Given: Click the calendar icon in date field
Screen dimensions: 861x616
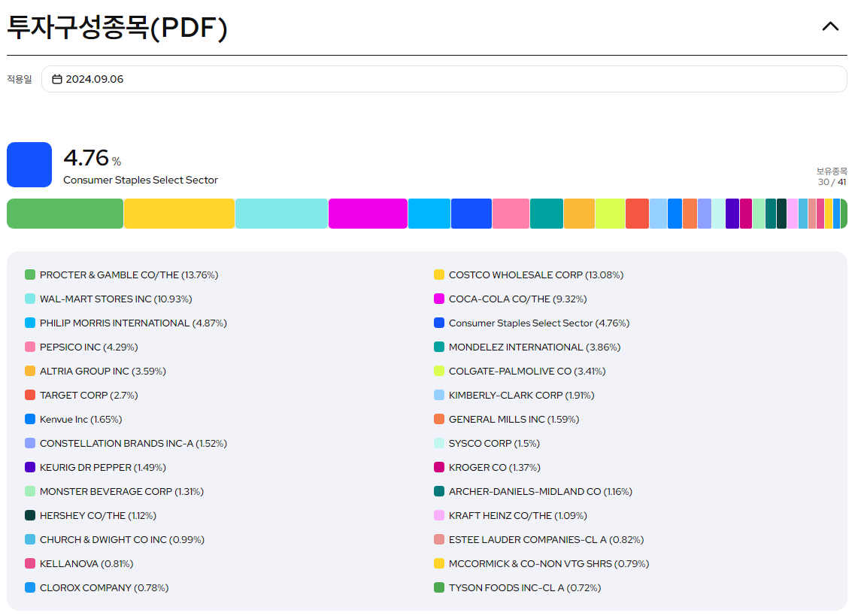Looking at the screenshot, I should pyautogui.click(x=56, y=79).
